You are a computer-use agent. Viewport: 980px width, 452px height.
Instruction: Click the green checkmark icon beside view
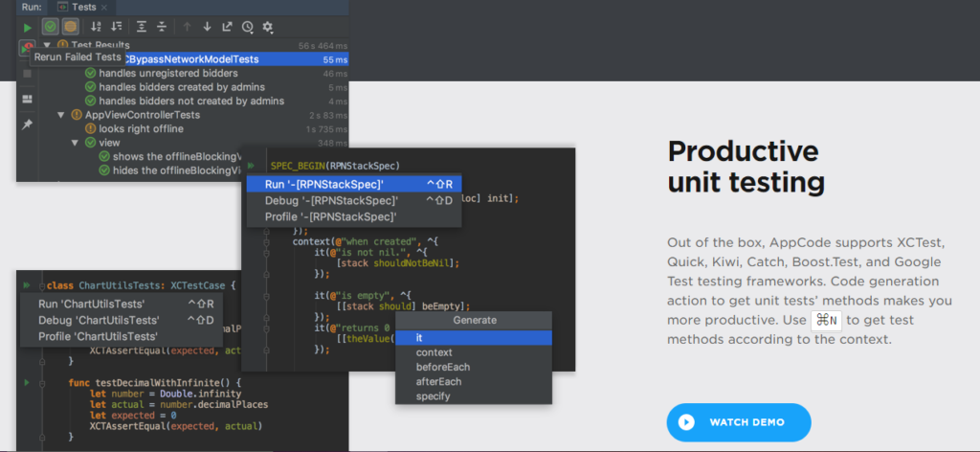click(90, 143)
